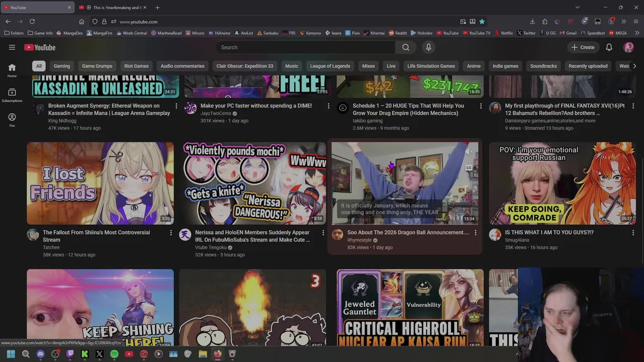Screen dimensions: 644x362
Task: Open 'Violently pounds mochi' thumbnail
Action: 253,183
